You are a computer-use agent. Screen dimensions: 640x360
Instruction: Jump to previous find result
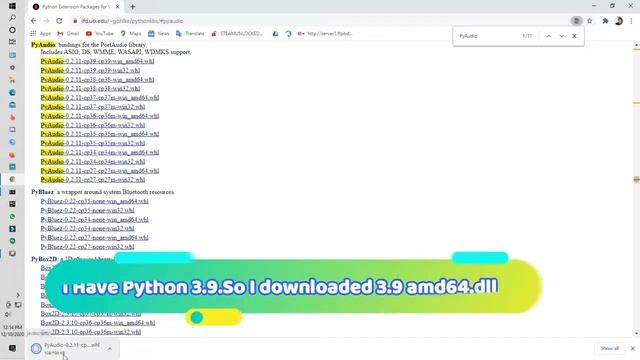(549, 36)
